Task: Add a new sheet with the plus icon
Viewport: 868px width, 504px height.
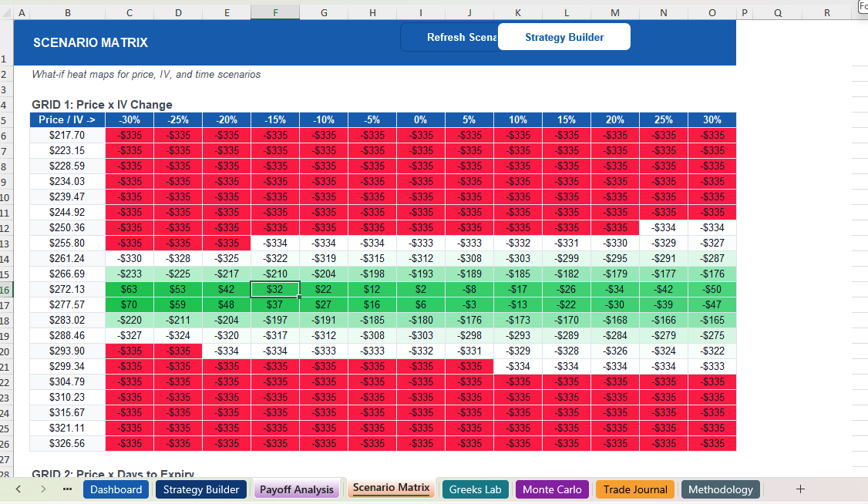Action: click(x=800, y=489)
